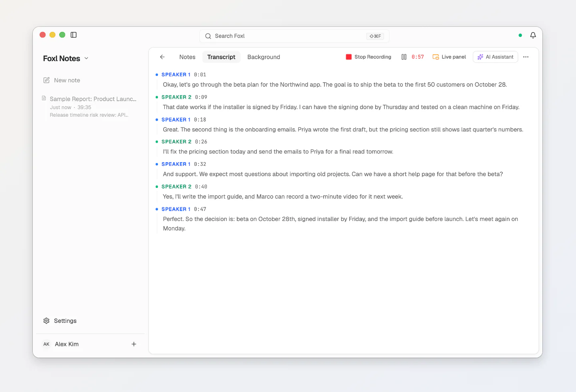Open notifications bell
This screenshot has width=576, height=392.
click(x=533, y=35)
